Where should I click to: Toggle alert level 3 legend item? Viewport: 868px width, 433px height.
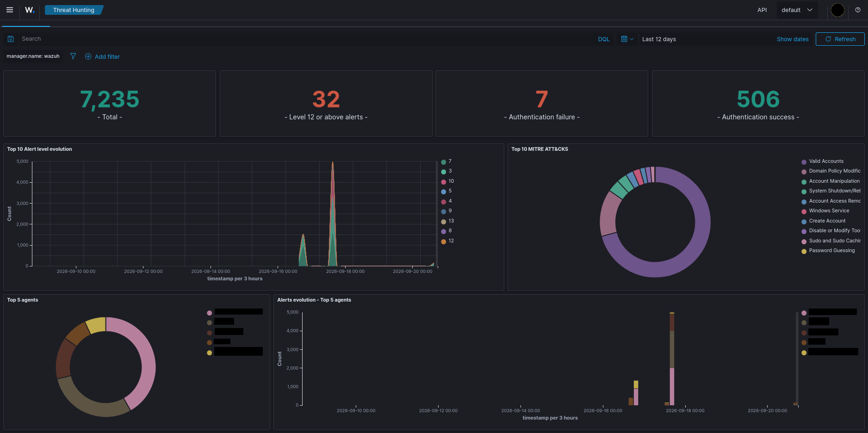pyautogui.click(x=446, y=171)
